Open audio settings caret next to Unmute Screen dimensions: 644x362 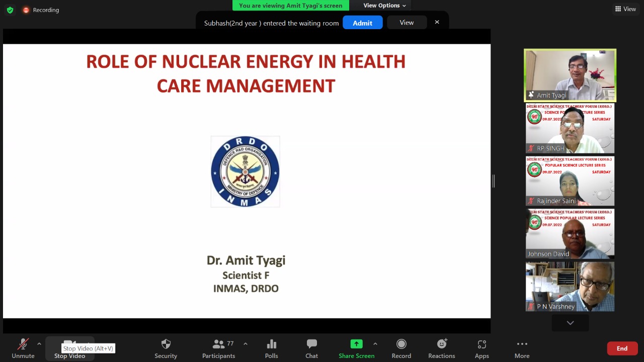coord(39,344)
